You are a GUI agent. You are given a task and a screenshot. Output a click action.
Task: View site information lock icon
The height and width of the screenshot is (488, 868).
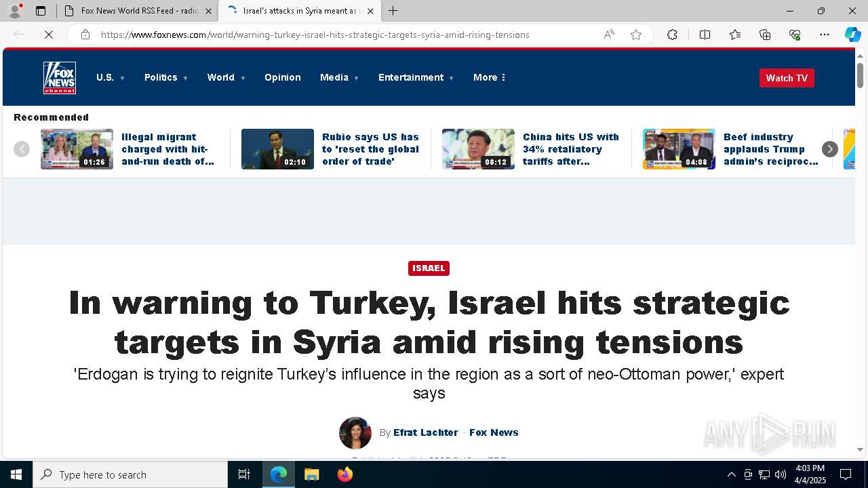coord(85,35)
